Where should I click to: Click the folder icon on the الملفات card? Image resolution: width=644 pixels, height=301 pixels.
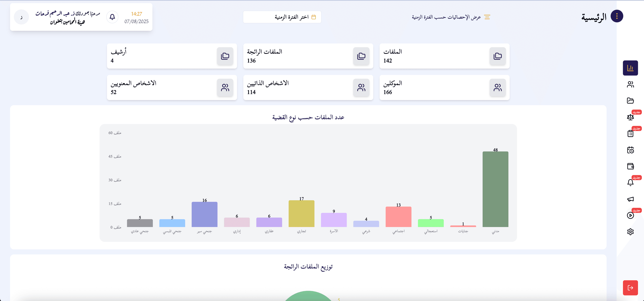497,56
